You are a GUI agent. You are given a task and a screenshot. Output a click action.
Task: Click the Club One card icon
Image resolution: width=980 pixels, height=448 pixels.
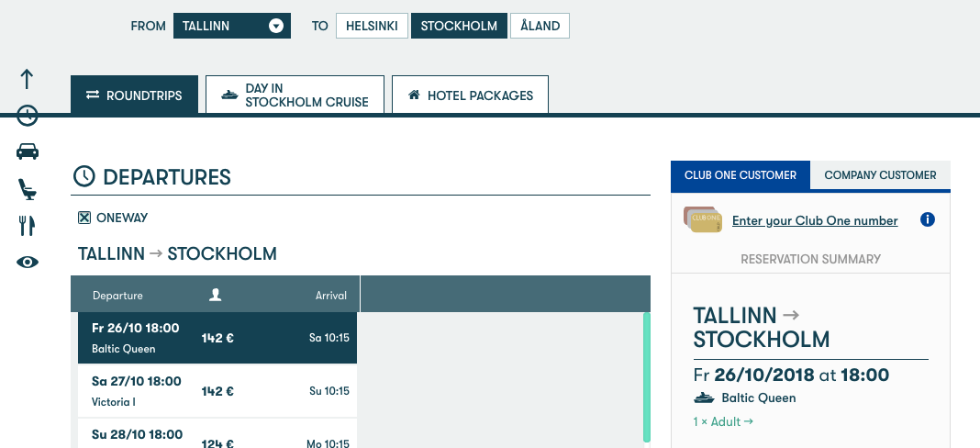(703, 219)
